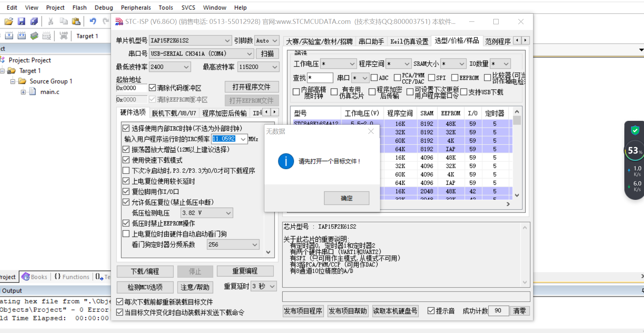Click the 读取本机硬盘号 button
The width and height of the screenshot is (644, 333).
pyautogui.click(x=395, y=311)
